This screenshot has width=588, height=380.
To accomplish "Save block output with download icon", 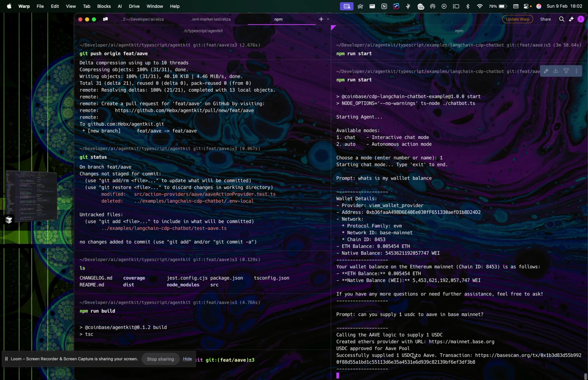I will coord(556,71).
